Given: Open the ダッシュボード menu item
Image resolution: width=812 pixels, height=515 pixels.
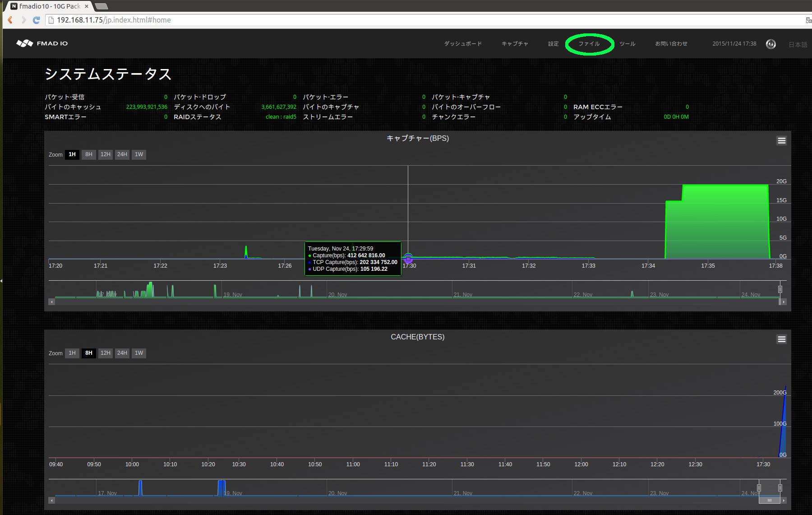Looking at the screenshot, I should click(x=462, y=44).
